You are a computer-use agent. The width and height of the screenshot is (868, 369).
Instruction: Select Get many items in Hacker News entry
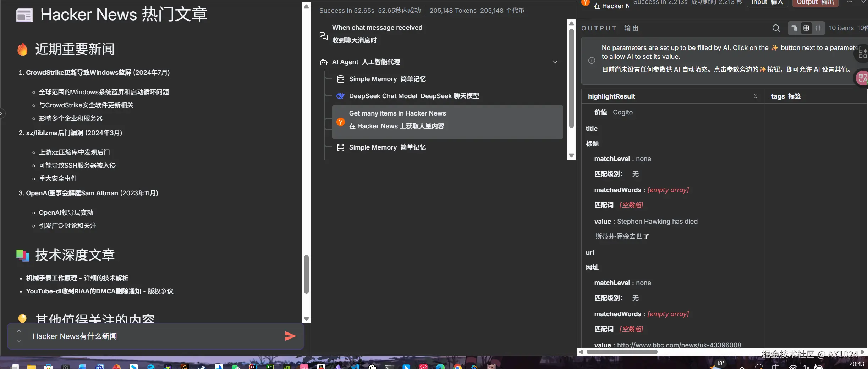[x=447, y=122]
